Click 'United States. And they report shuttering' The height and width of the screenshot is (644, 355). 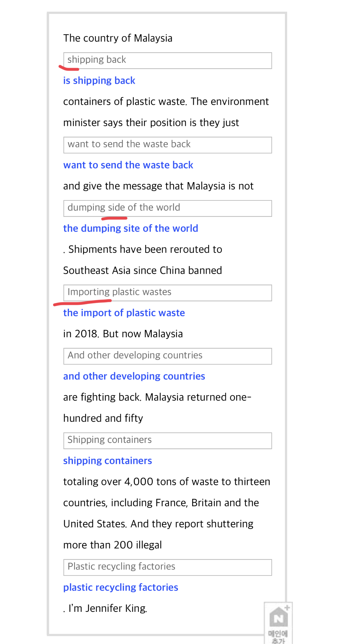pyautogui.click(x=158, y=524)
